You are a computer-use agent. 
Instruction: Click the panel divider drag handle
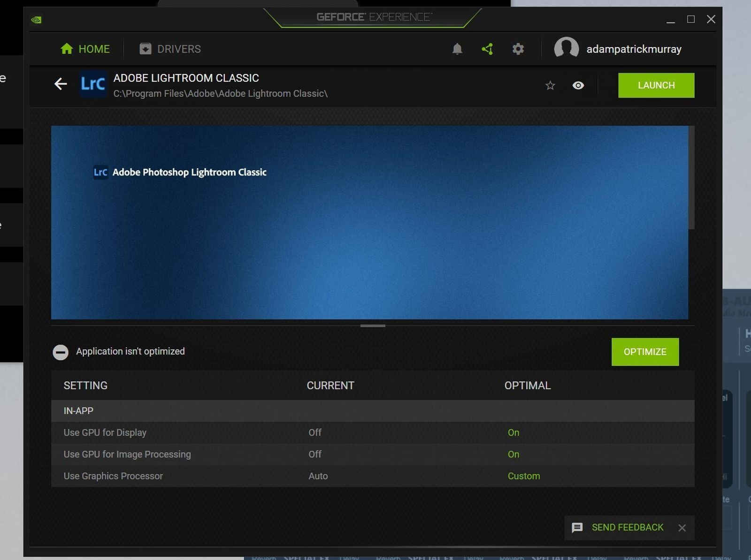pyautogui.click(x=373, y=325)
